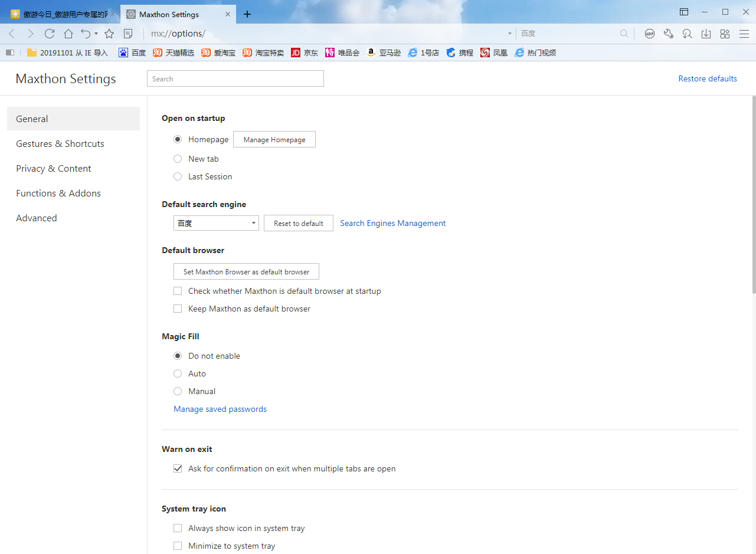Open the downloads manager icon
The image size is (756, 554).
click(x=706, y=34)
